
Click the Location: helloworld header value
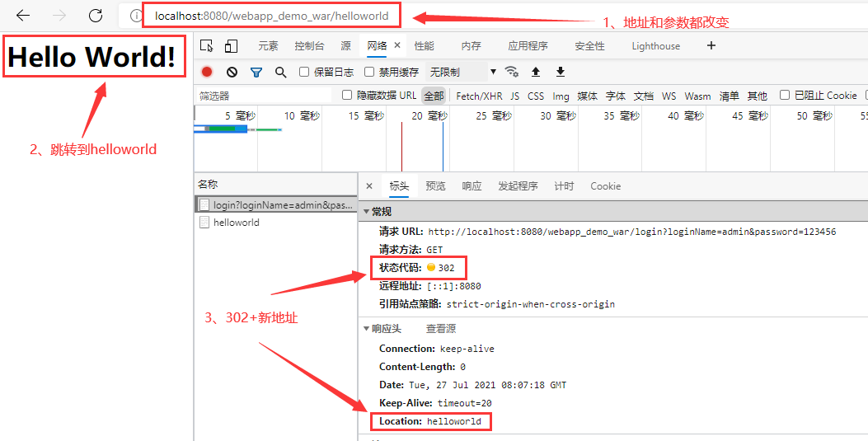click(x=454, y=421)
